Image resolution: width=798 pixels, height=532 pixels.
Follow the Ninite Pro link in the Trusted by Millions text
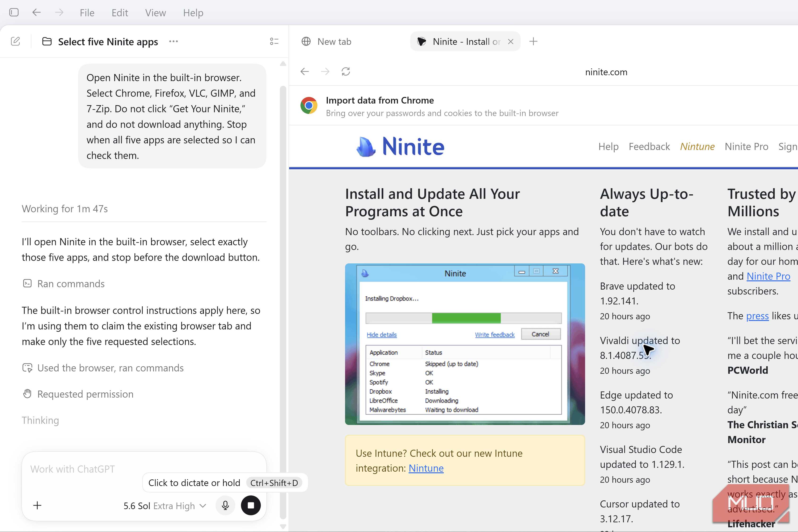(x=768, y=276)
